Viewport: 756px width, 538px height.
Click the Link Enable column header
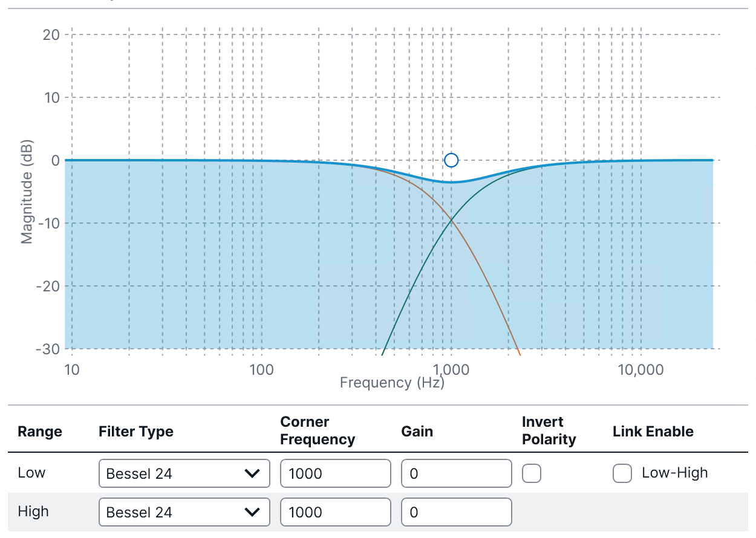pos(653,432)
